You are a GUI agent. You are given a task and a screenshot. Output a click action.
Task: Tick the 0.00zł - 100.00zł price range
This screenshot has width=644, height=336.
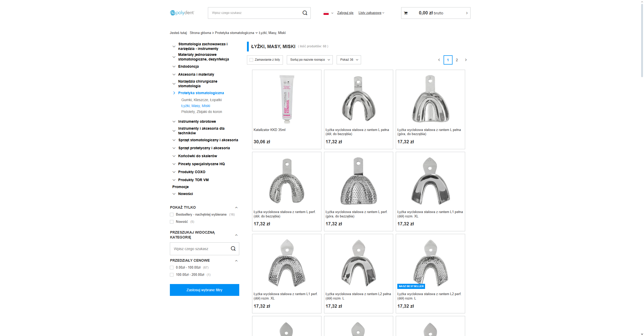[172, 268]
